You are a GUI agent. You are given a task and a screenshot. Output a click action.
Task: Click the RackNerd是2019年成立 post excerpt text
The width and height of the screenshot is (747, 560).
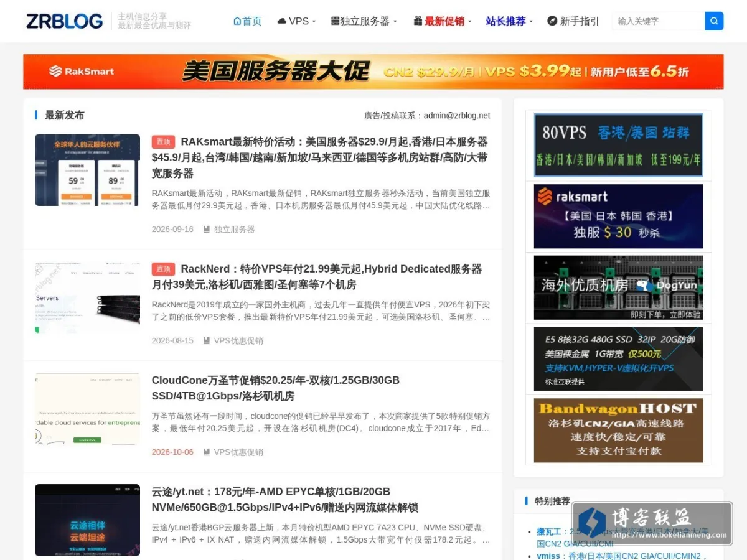[x=321, y=310]
